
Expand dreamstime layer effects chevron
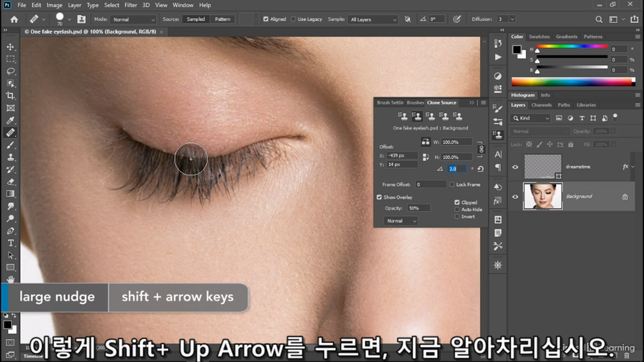point(632,166)
